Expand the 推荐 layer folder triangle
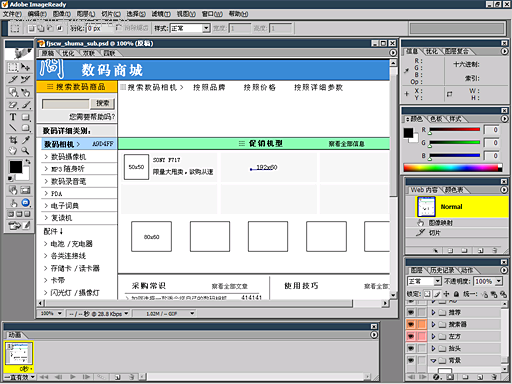 [x=433, y=312]
